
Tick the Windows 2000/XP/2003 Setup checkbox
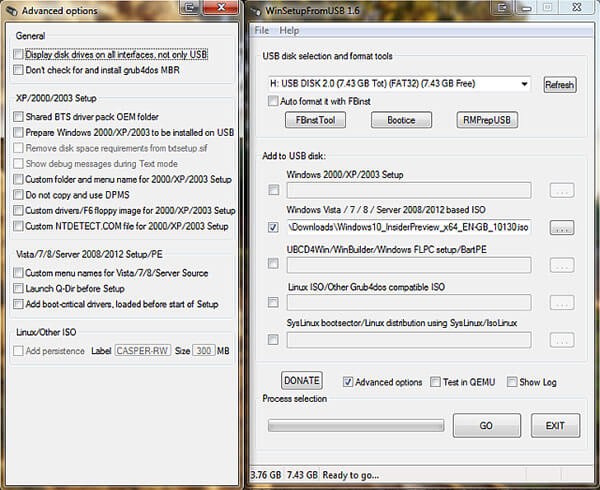[x=273, y=190]
